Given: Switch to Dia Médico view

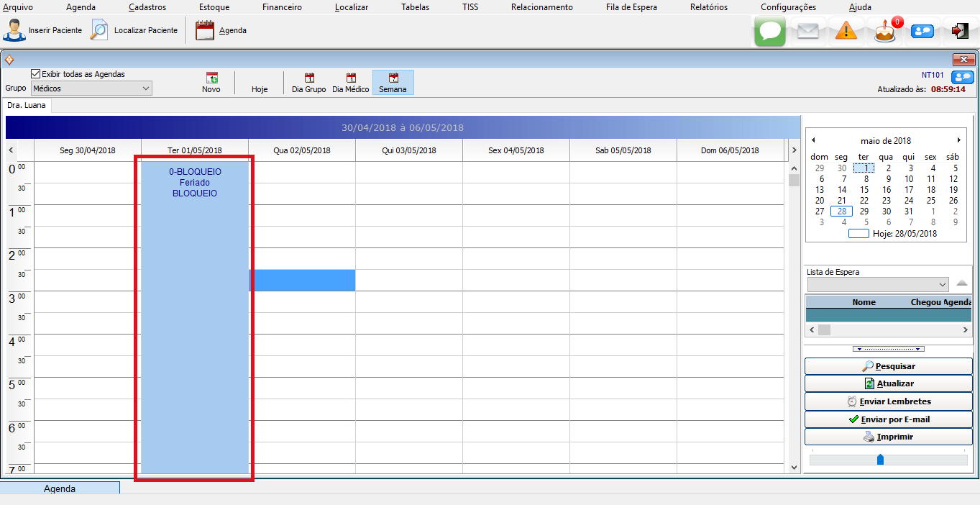Looking at the screenshot, I should [350, 83].
